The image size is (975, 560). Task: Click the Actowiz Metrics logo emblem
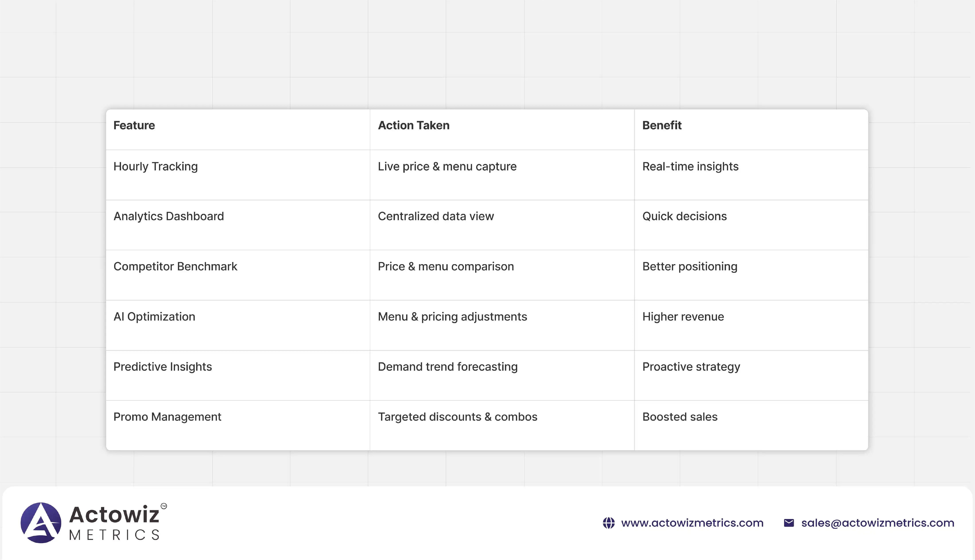click(41, 523)
